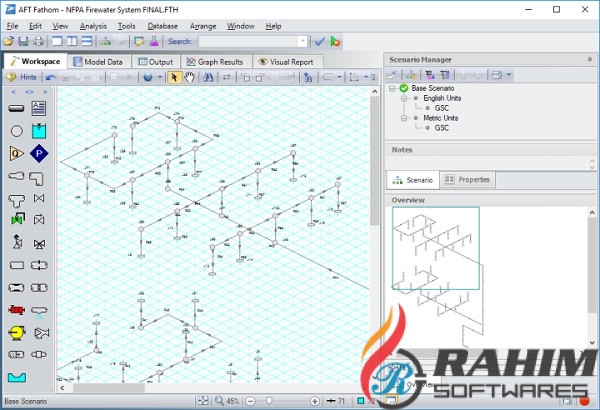Save the model with the disk icon

point(23,41)
